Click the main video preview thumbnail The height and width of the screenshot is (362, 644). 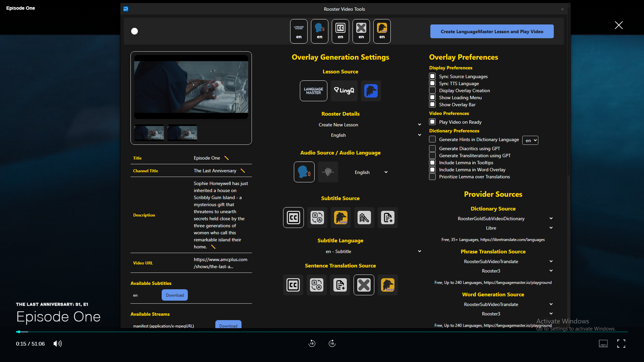click(191, 87)
